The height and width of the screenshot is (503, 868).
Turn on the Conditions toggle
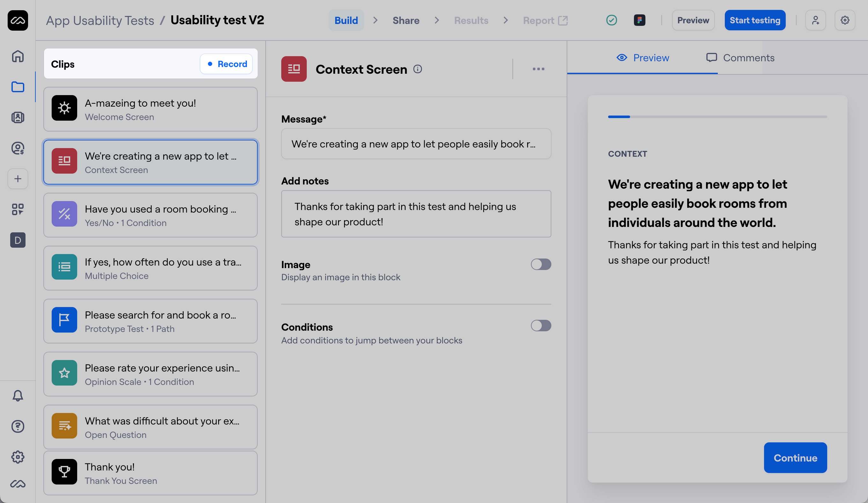541,326
